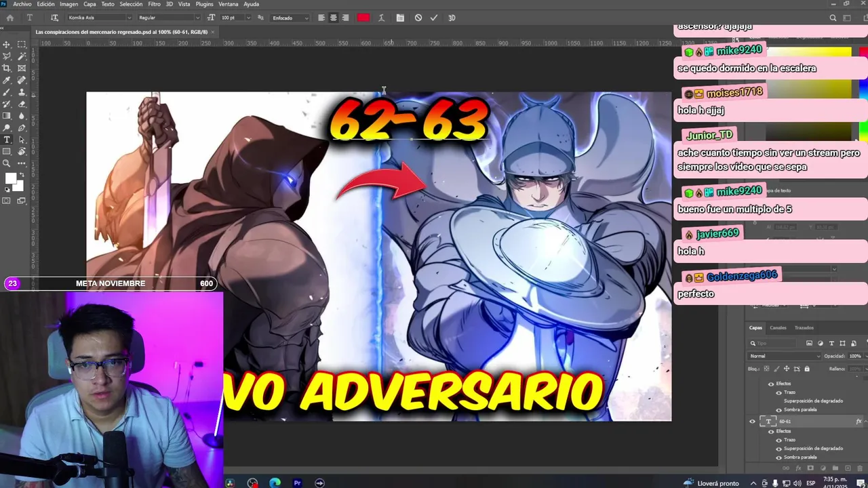Lock all on the selected layer
The height and width of the screenshot is (488, 868).
click(806, 369)
